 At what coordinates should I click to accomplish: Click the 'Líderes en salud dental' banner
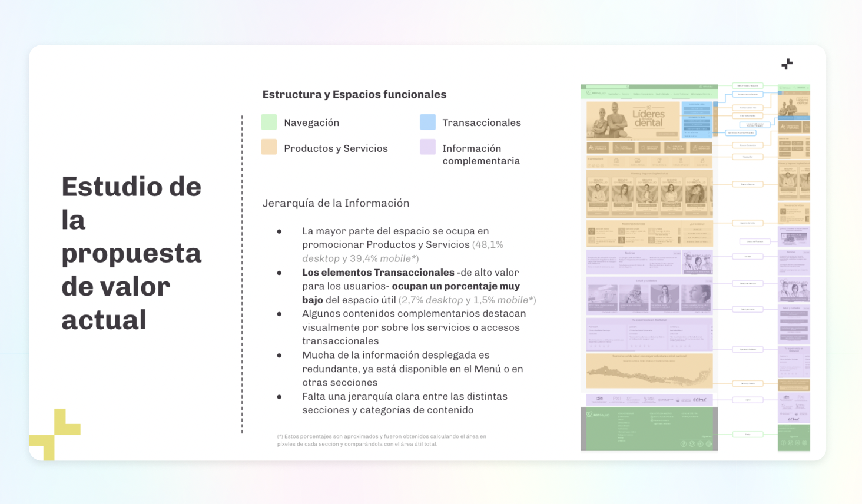[x=633, y=120]
